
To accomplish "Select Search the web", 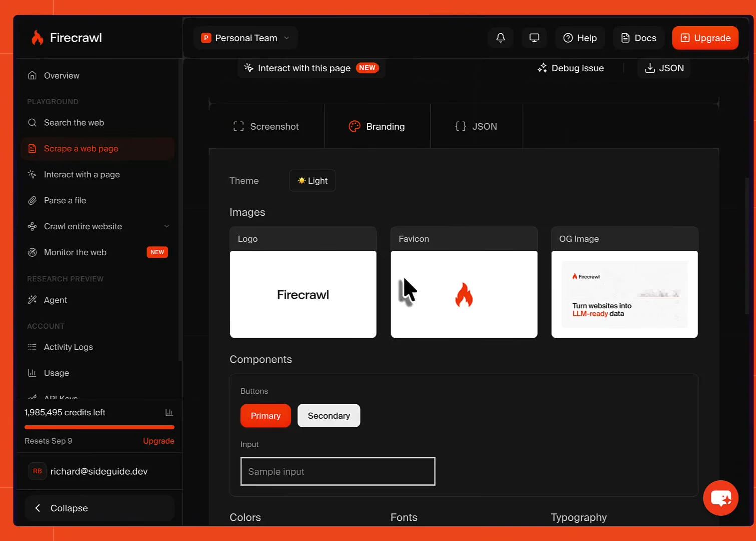I will click(98, 123).
